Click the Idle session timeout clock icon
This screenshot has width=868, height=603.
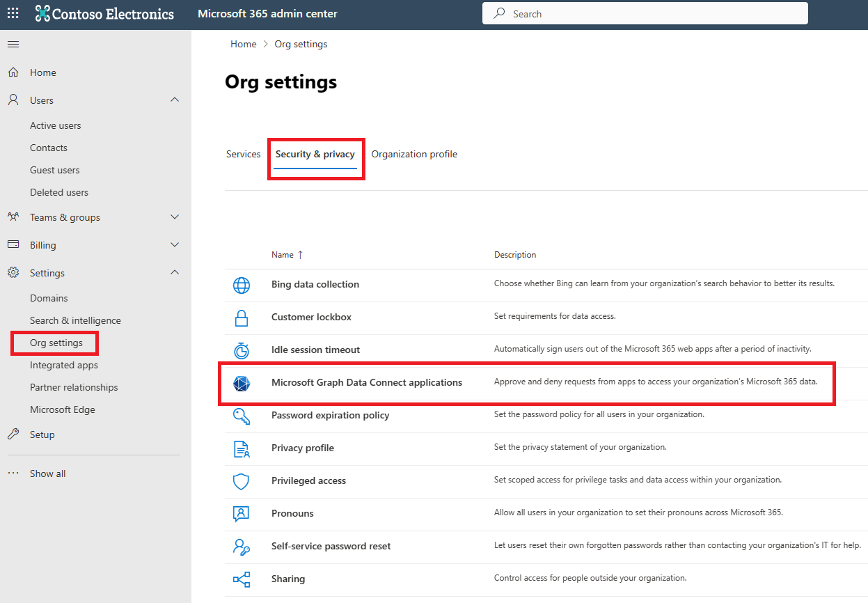(242, 350)
